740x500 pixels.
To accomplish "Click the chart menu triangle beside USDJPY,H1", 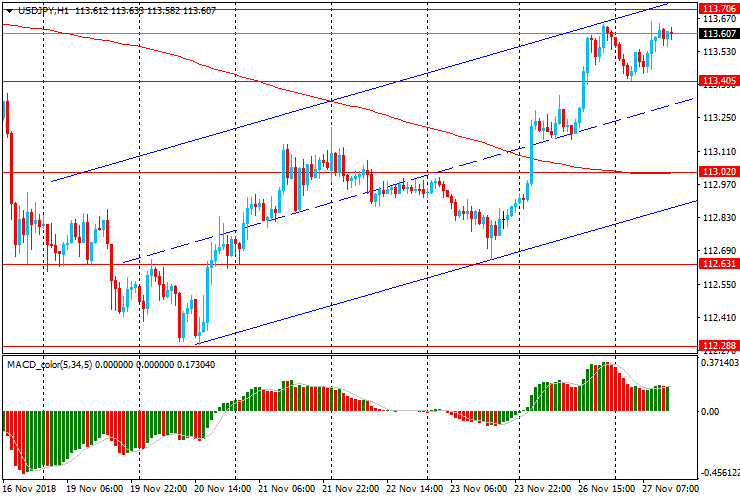I will click(9, 11).
